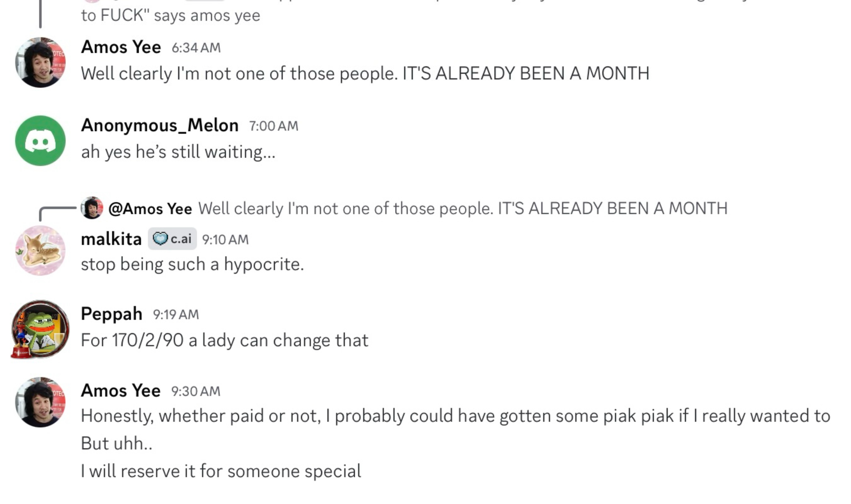Click the c.ai server tag badge

tap(172, 239)
